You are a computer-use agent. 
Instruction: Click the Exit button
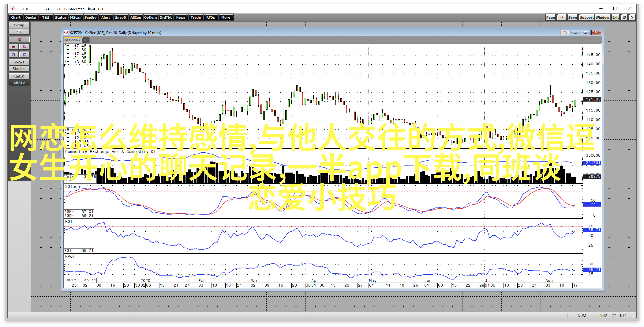(x=615, y=17)
